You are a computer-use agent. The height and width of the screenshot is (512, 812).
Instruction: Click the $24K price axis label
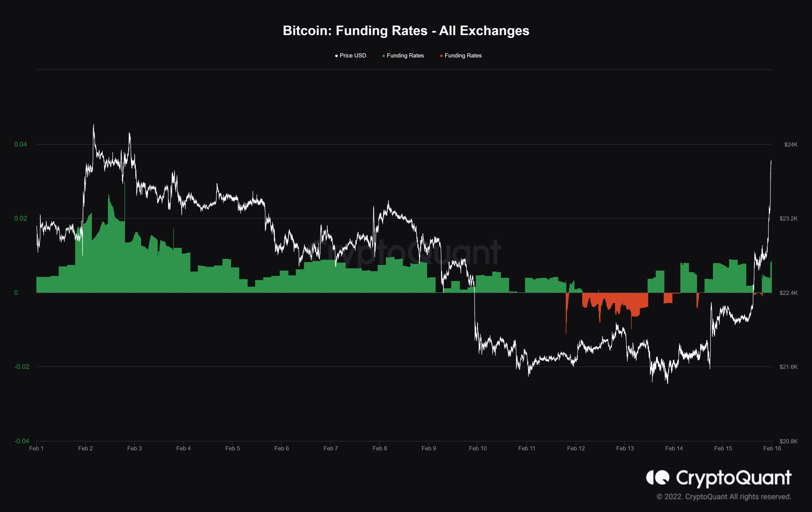click(x=791, y=144)
